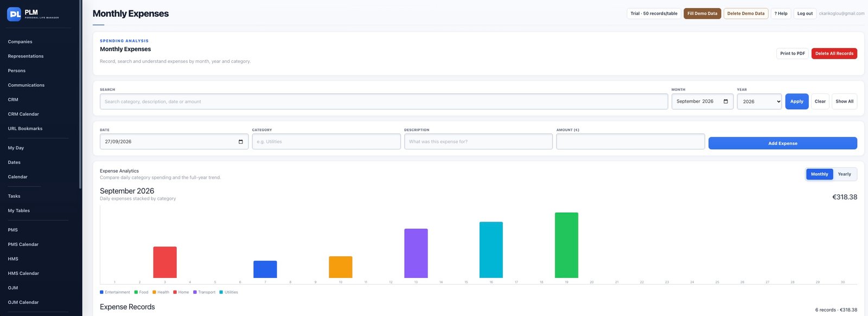
Task: Select CRM in the sidebar
Action: tap(13, 100)
